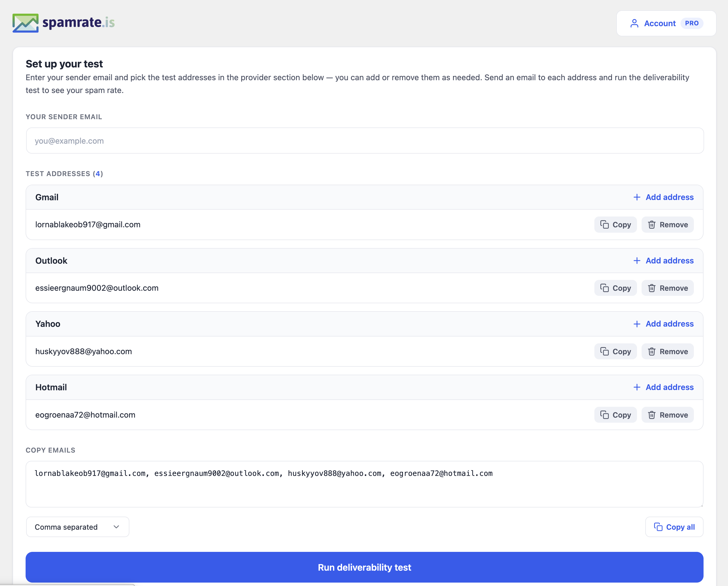The width and height of the screenshot is (728, 586).
Task: Click the trash icon for lornablakeob917@gmail.com
Action: (652, 225)
